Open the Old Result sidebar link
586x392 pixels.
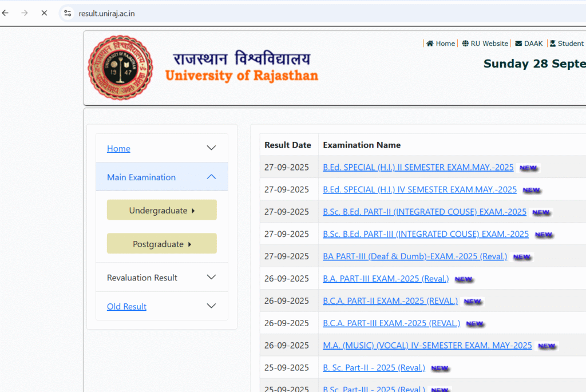point(126,307)
